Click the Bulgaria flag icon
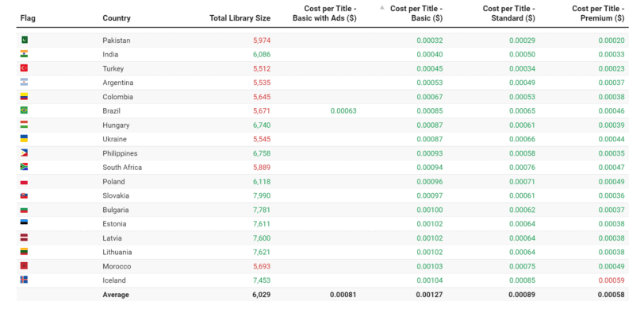The height and width of the screenshot is (309, 644). point(25,210)
